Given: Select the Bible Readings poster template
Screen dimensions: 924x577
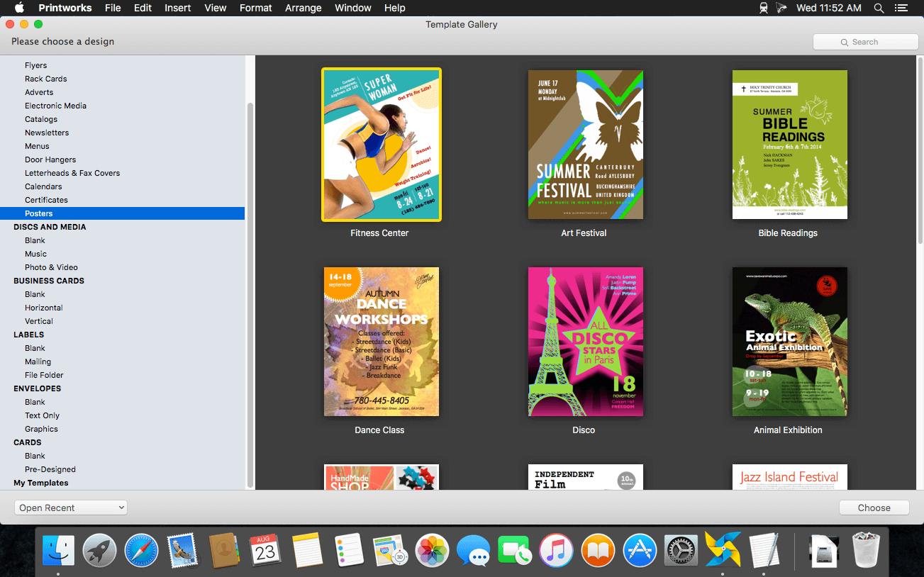Looking at the screenshot, I should tap(790, 145).
